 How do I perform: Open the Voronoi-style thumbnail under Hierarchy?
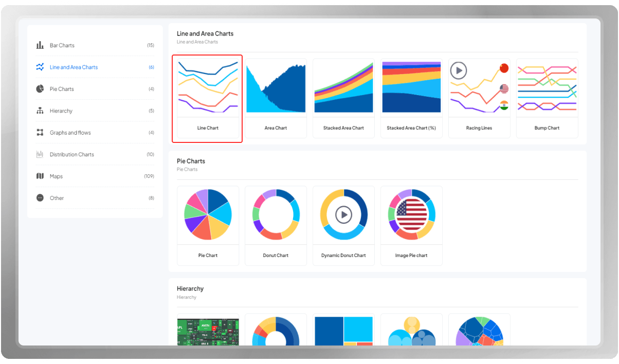(x=479, y=331)
